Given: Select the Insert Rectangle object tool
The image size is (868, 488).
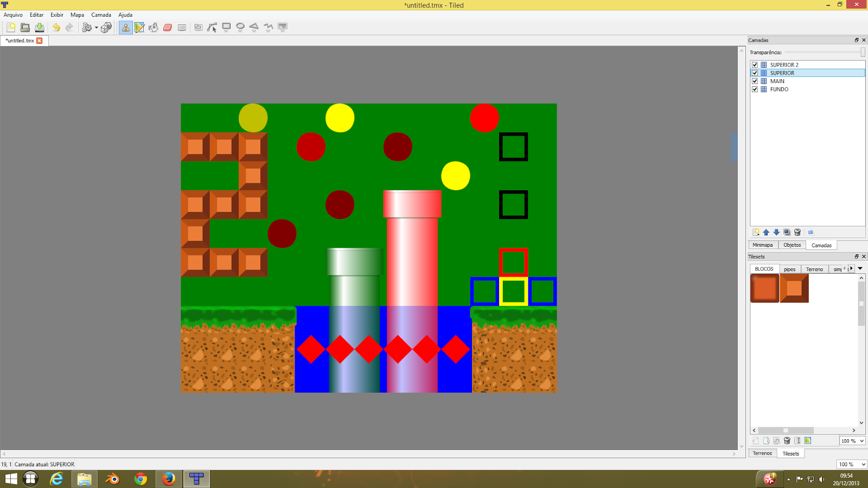Looking at the screenshot, I should (226, 27).
